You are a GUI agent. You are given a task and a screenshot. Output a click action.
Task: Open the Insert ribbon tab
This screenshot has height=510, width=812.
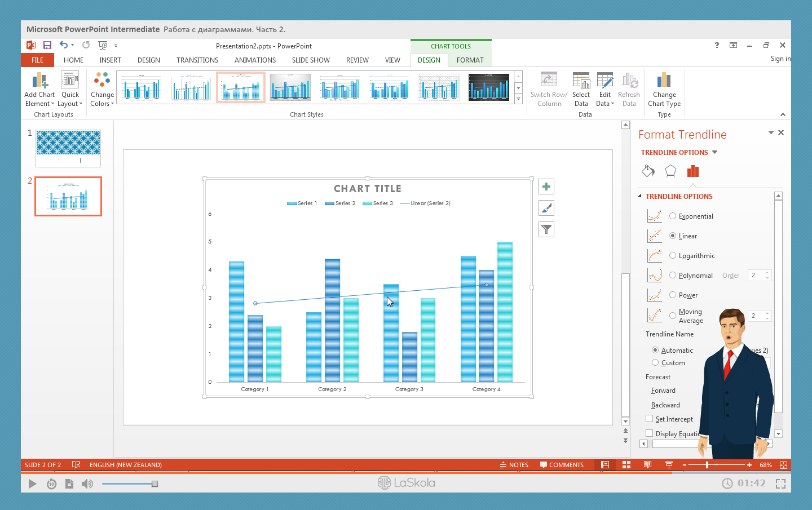pos(110,60)
